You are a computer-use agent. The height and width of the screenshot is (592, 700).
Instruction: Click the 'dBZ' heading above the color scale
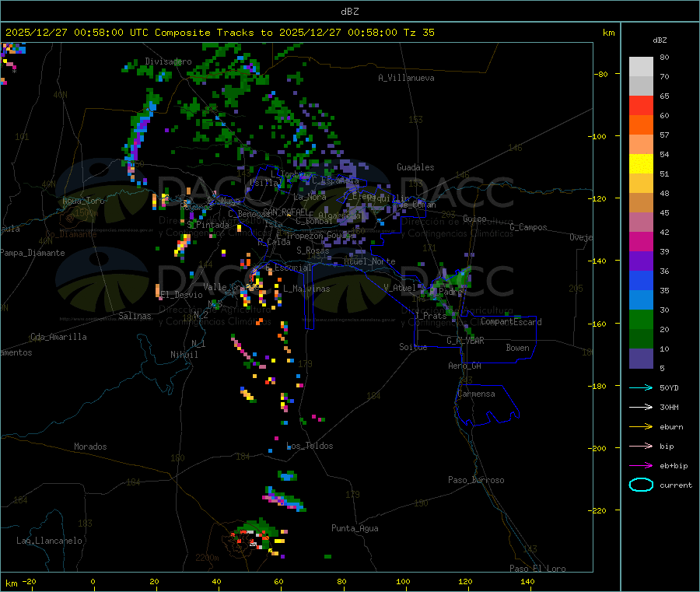660,40
